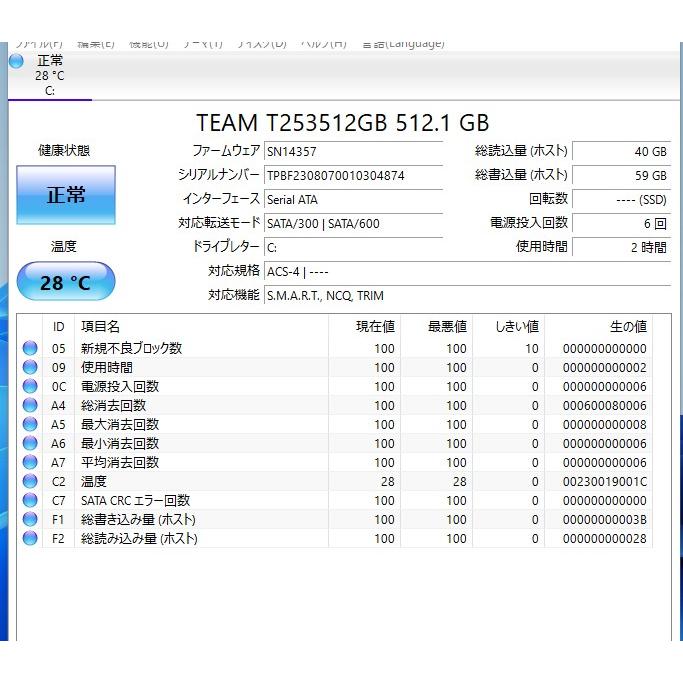Click the 最悪値 column header

436,327
